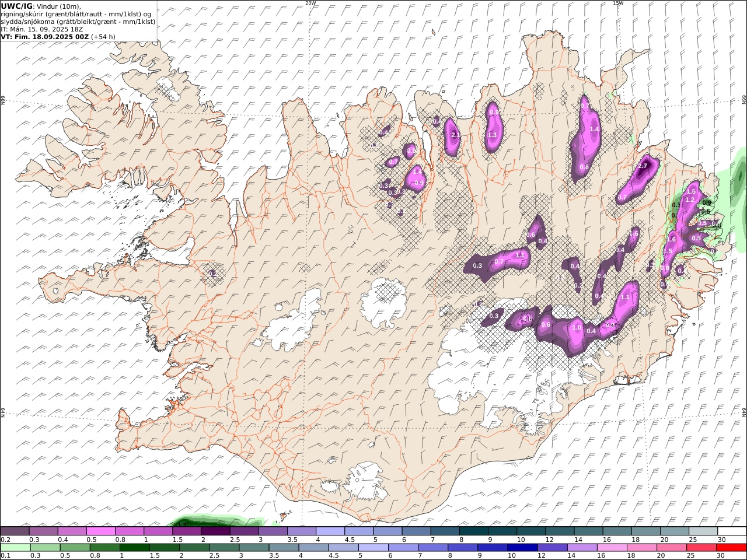Click the '1.3' snowfall value on the map
The width and height of the screenshot is (747, 560).
click(x=492, y=135)
